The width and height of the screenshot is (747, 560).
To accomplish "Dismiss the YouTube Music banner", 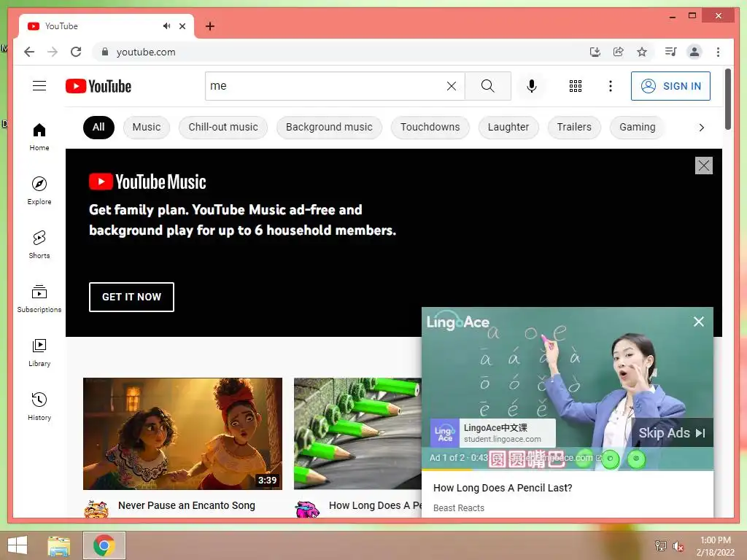I will tap(704, 166).
